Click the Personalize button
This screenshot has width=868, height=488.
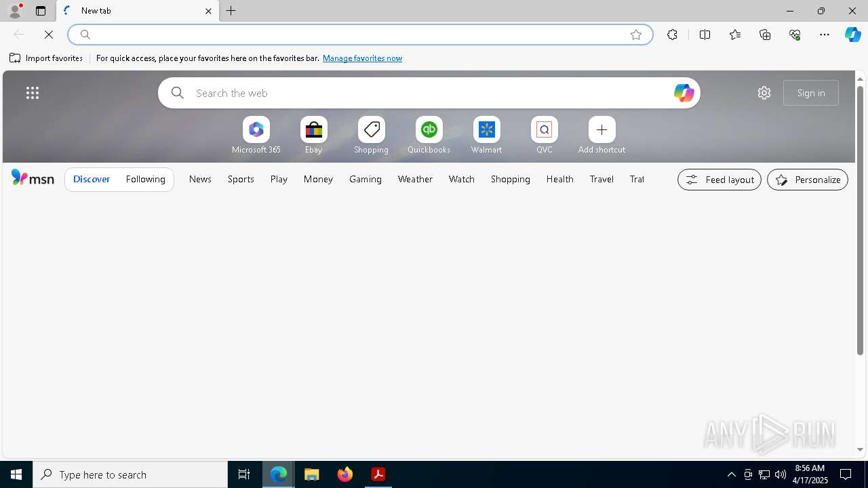[808, 180]
